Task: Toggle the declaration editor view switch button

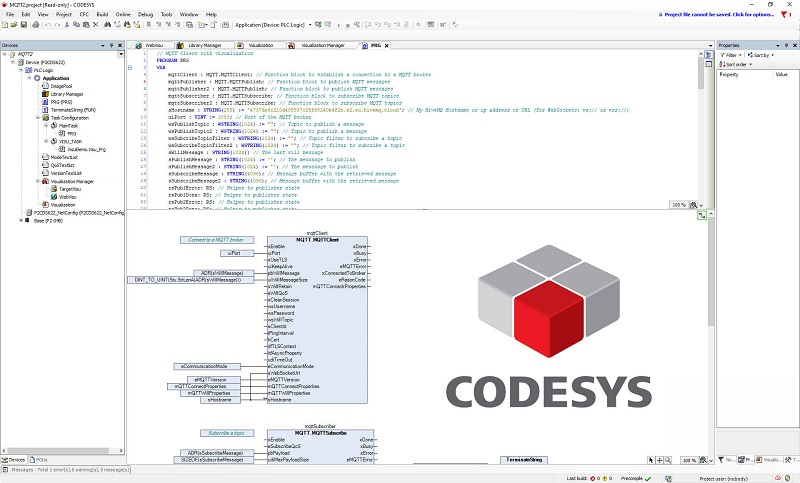Action: pyautogui.click(x=709, y=55)
